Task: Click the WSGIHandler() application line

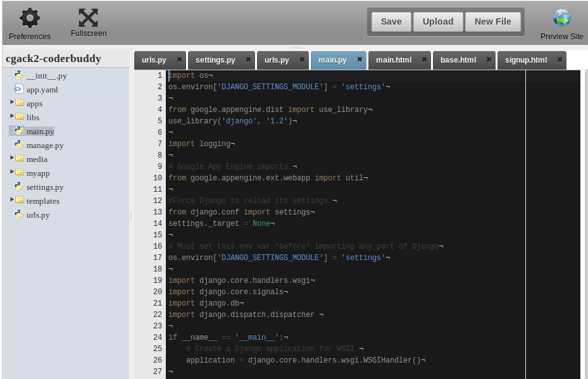Action: tap(305, 360)
